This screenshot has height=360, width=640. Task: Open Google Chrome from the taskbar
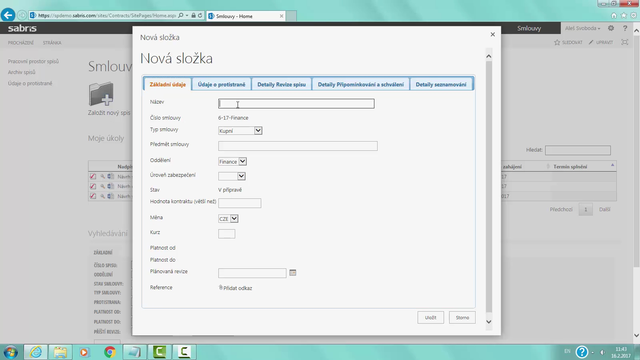[x=109, y=352]
